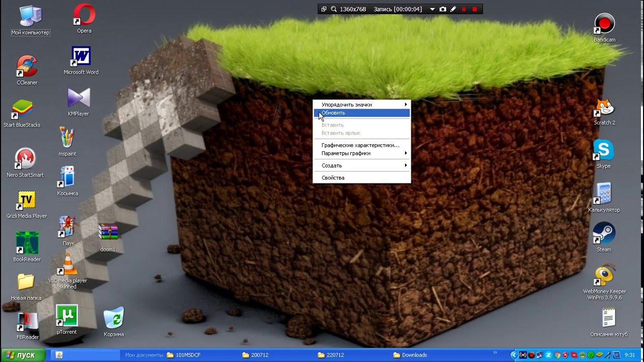Click the Мои документы taskbar toolbar label
Image resolution: width=644 pixels, height=362 pixels.
pos(144,355)
